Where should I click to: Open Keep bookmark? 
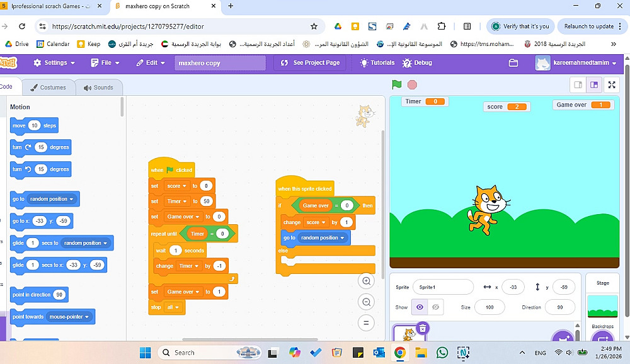point(89,44)
